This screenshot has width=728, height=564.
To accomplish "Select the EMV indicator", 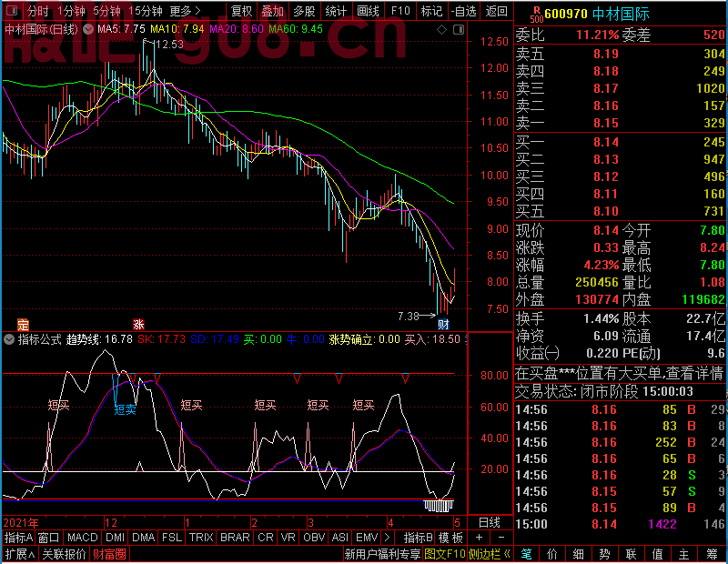I will click(x=367, y=538).
